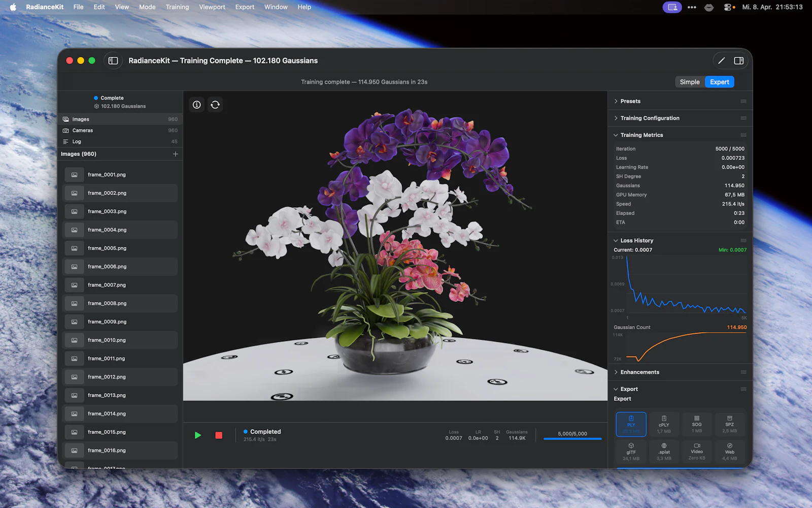Click the Loss History reorder handle
The width and height of the screenshot is (812, 508).
pyautogui.click(x=743, y=240)
